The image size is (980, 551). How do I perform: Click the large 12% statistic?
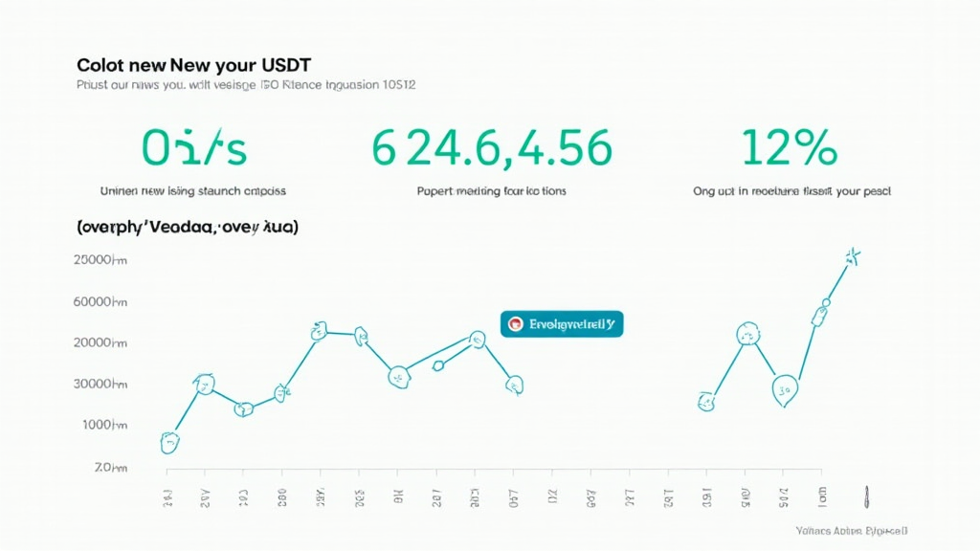(x=790, y=148)
